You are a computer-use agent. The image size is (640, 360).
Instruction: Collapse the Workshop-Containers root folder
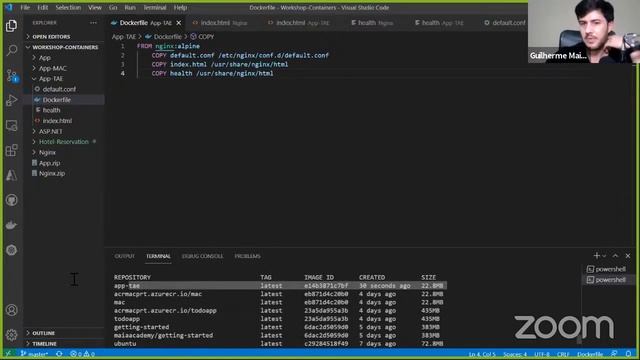(x=61, y=47)
